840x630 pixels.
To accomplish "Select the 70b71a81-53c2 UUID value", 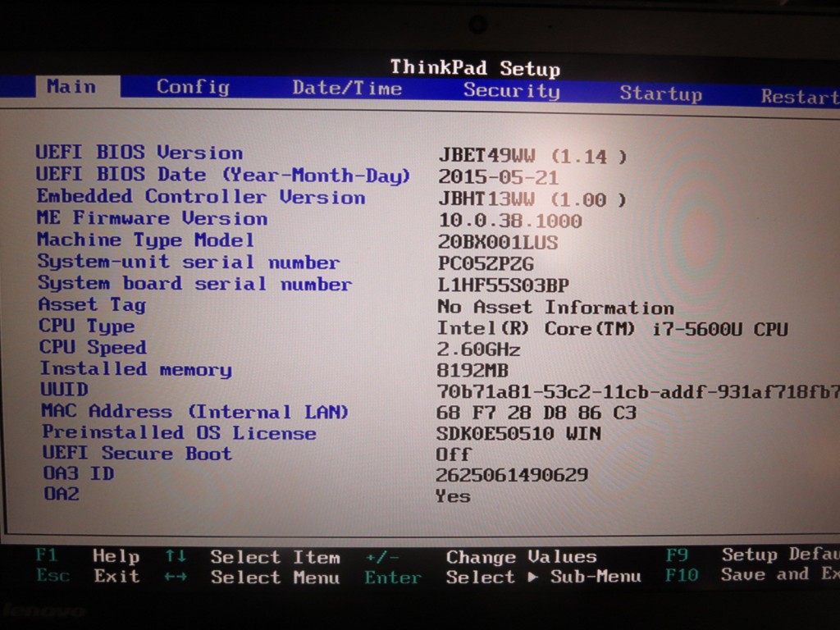I will click(x=638, y=391).
